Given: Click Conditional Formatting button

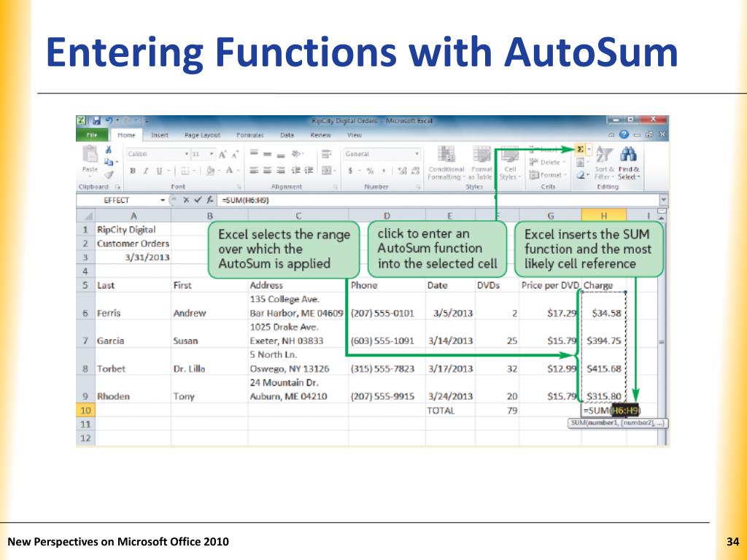Looking at the screenshot, I should (446, 163).
